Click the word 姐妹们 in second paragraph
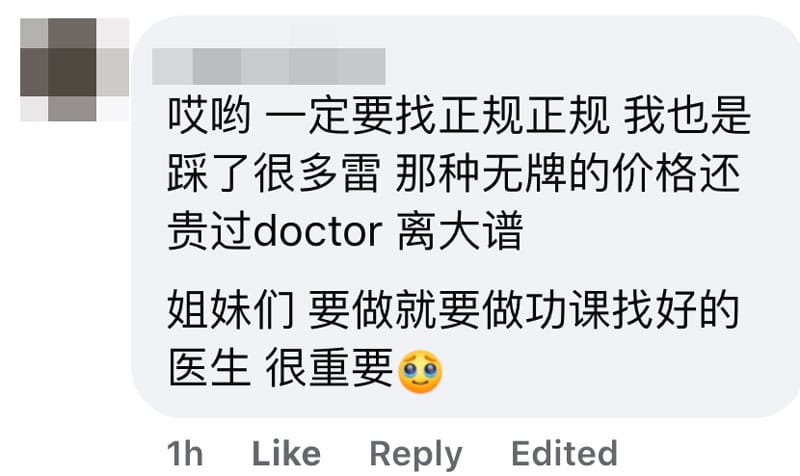 [x=231, y=310]
